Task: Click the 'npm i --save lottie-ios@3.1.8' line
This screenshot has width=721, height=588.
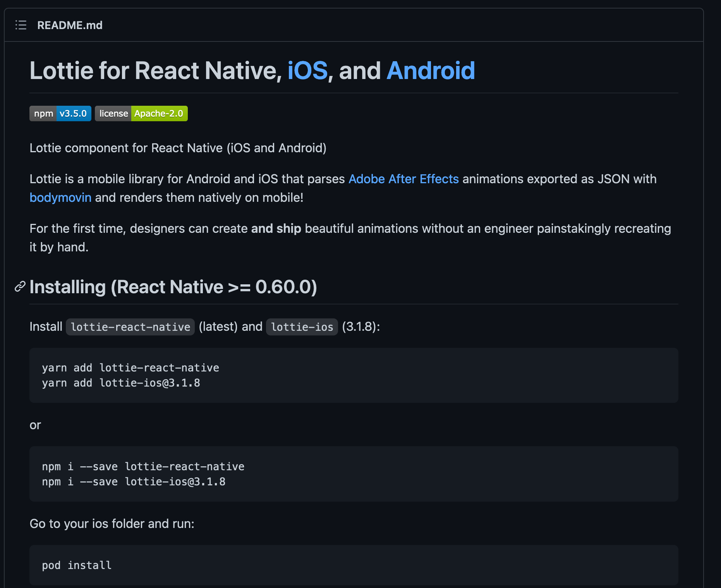Action: pyautogui.click(x=134, y=482)
